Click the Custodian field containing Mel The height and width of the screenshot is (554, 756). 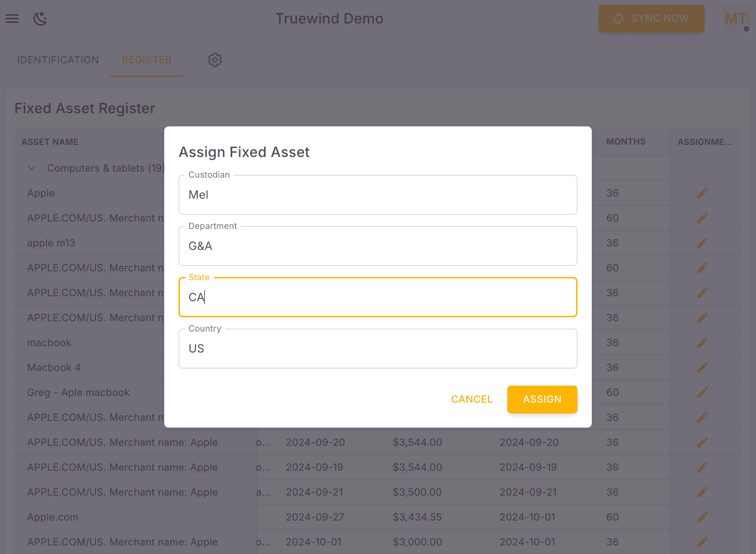[x=377, y=195]
